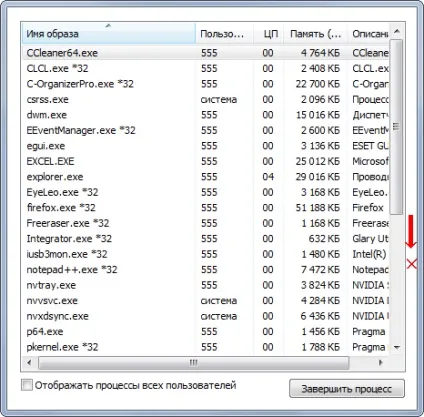
Task: Click the vertical scrollbar thumb
Action: tap(396, 127)
